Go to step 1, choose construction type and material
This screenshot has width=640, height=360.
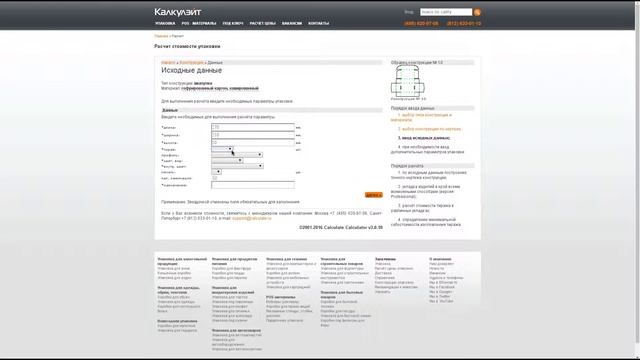[x=421, y=118]
